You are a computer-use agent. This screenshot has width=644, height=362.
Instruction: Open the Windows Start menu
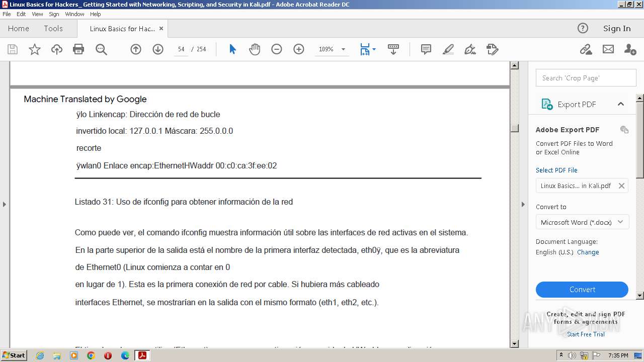14,355
